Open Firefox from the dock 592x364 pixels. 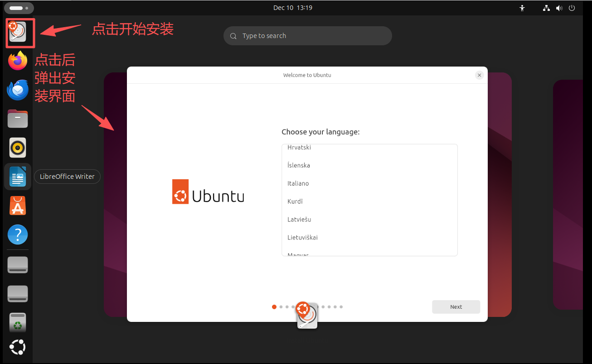[x=18, y=61]
